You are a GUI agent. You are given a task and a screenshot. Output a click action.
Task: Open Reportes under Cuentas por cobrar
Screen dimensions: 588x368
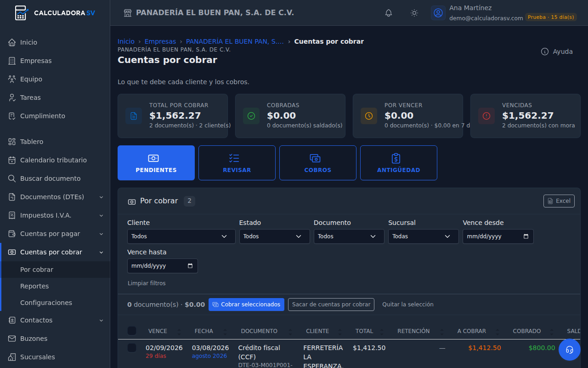55,286
